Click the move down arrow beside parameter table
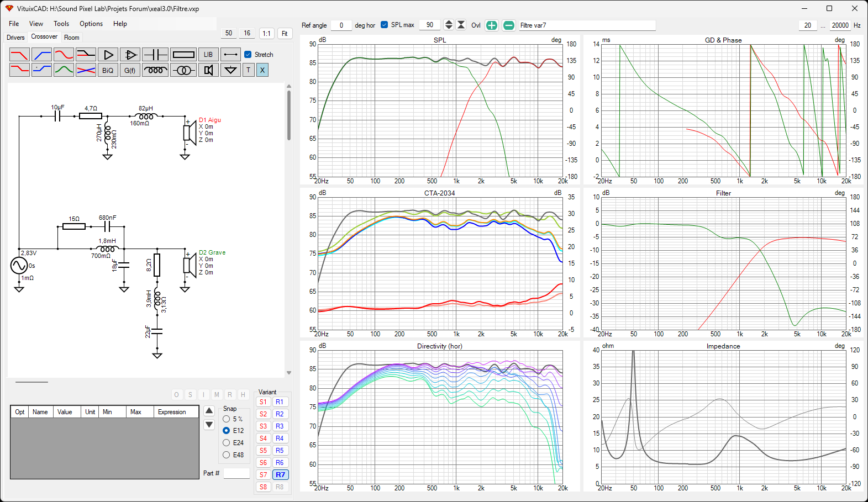868x502 pixels. (209, 425)
